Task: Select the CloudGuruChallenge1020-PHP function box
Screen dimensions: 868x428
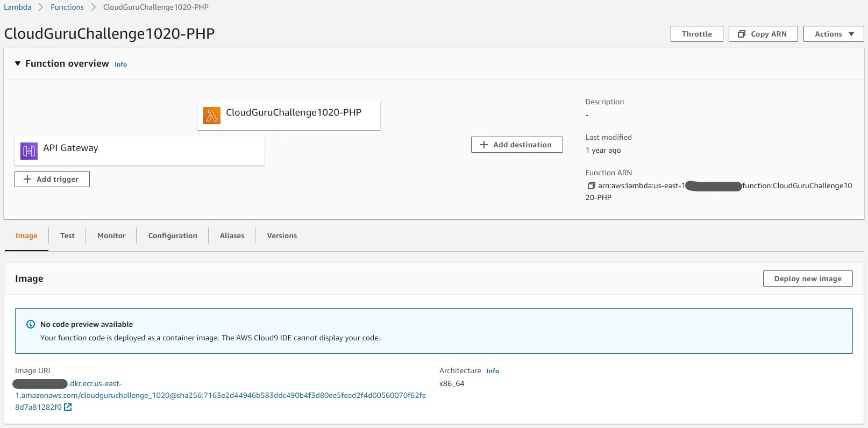Action: click(x=289, y=116)
